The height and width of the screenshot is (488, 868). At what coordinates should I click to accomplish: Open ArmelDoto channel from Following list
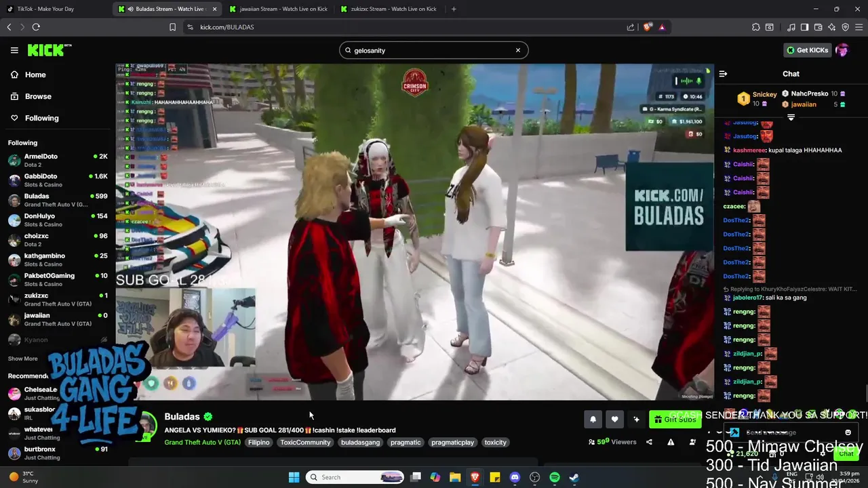click(58, 160)
